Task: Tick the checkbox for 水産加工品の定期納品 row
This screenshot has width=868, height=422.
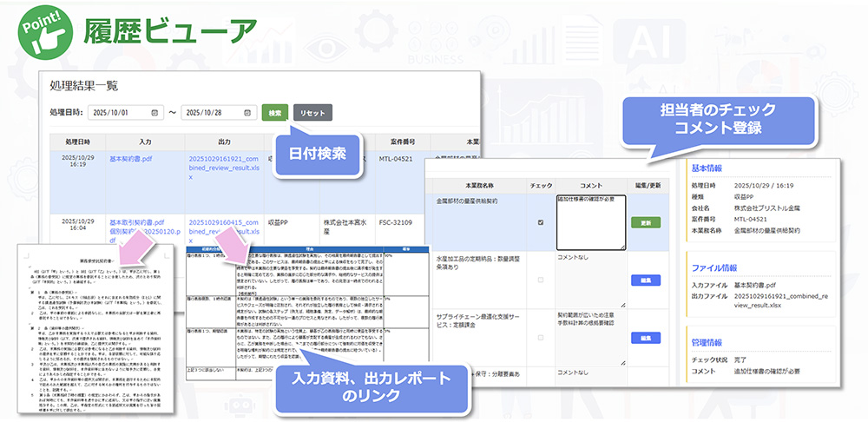Action: tap(542, 280)
